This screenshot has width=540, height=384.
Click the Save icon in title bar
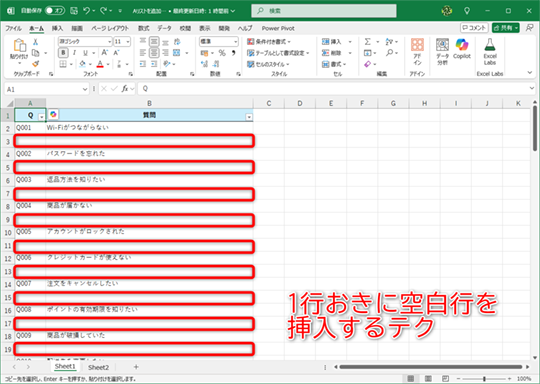click(74, 11)
